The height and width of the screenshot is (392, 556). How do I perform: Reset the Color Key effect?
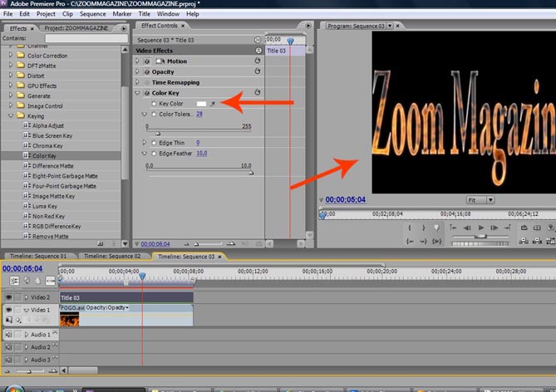coord(257,92)
